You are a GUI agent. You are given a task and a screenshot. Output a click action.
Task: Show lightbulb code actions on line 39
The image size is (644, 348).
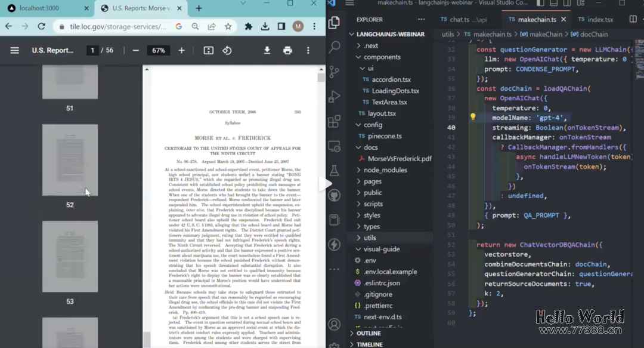coord(473,118)
